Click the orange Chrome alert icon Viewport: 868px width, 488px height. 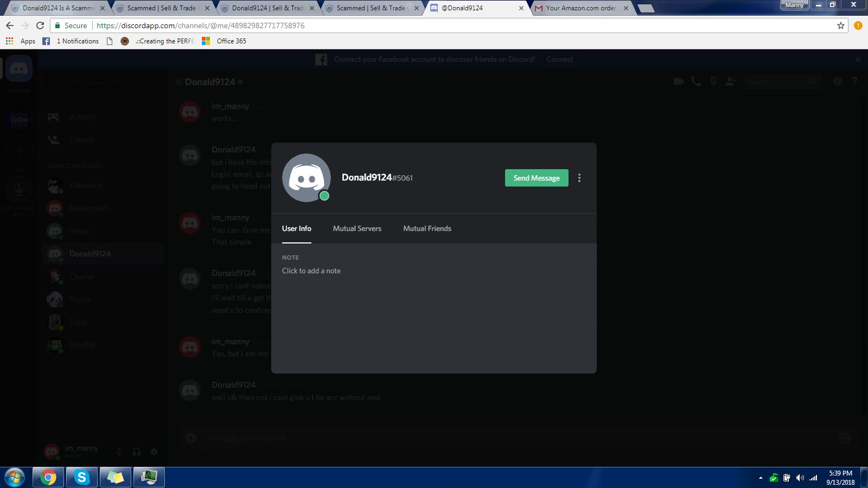(x=858, y=25)
